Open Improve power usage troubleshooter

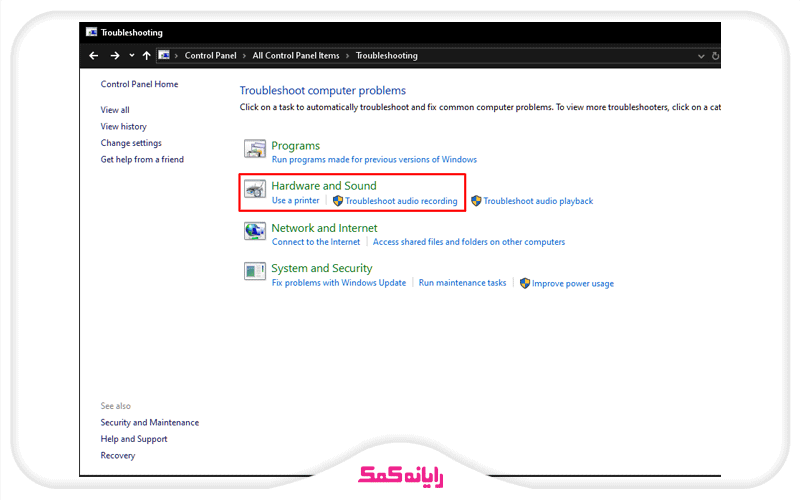(x=573, y=284)
